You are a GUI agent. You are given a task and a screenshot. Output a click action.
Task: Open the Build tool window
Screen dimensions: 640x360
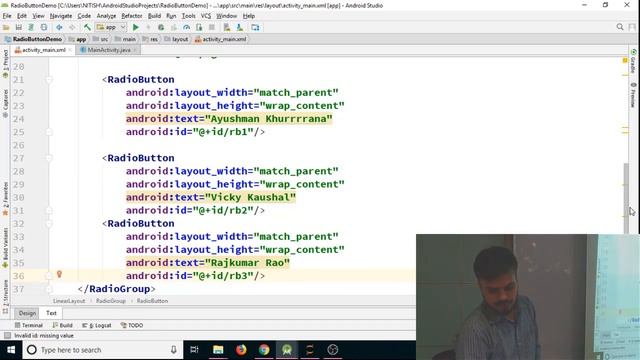pyautogui.click(x=62, y=325)
